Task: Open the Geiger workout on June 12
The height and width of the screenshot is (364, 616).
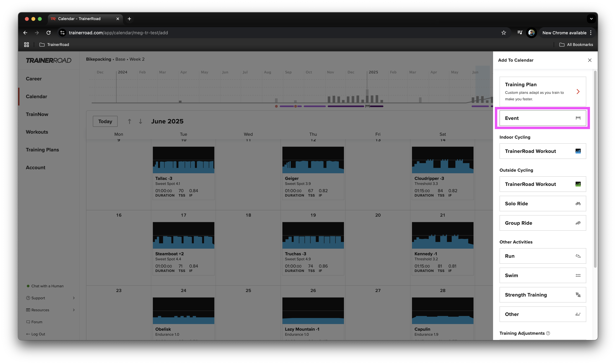Action: click(x=313, y=173)
